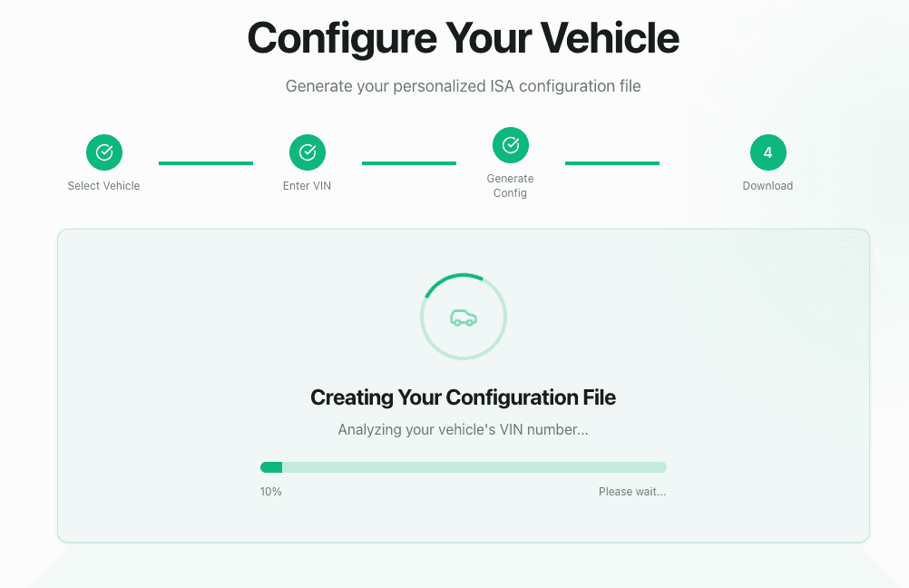Click 'Analyzing your vehicle's VIN number...' message
Screen dimensions: 909x588
[464, 430]
